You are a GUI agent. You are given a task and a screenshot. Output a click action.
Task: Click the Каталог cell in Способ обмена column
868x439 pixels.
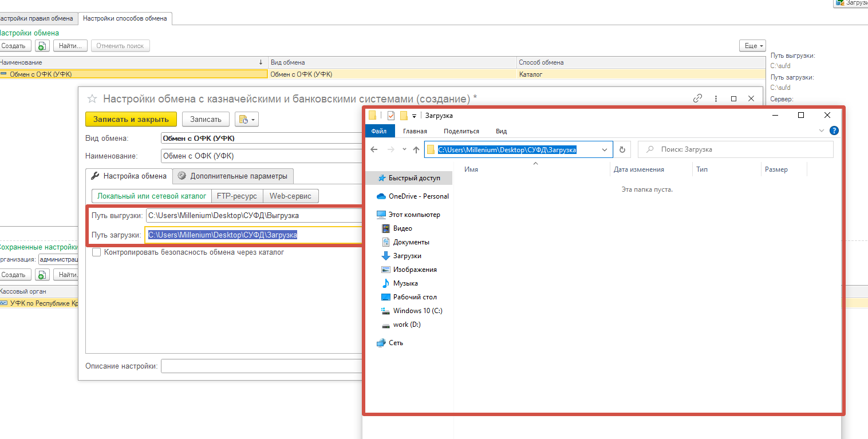[x=641, y=74]
